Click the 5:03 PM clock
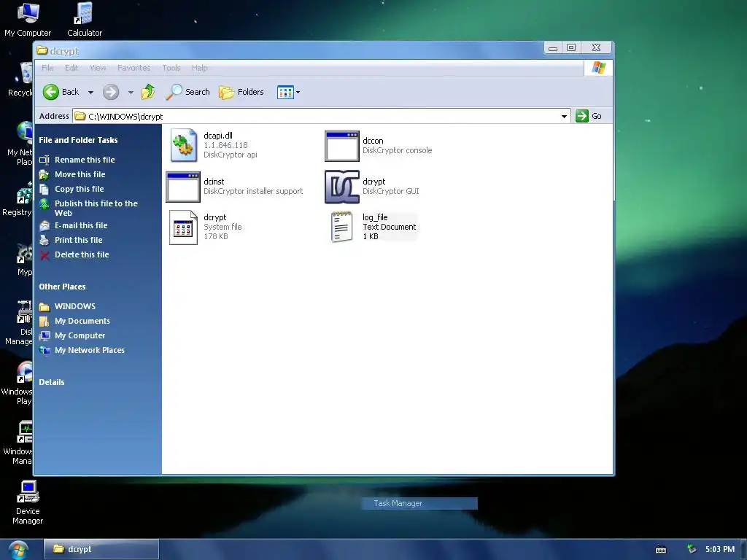This screenshot has height=560, width=747. point(719,549)
